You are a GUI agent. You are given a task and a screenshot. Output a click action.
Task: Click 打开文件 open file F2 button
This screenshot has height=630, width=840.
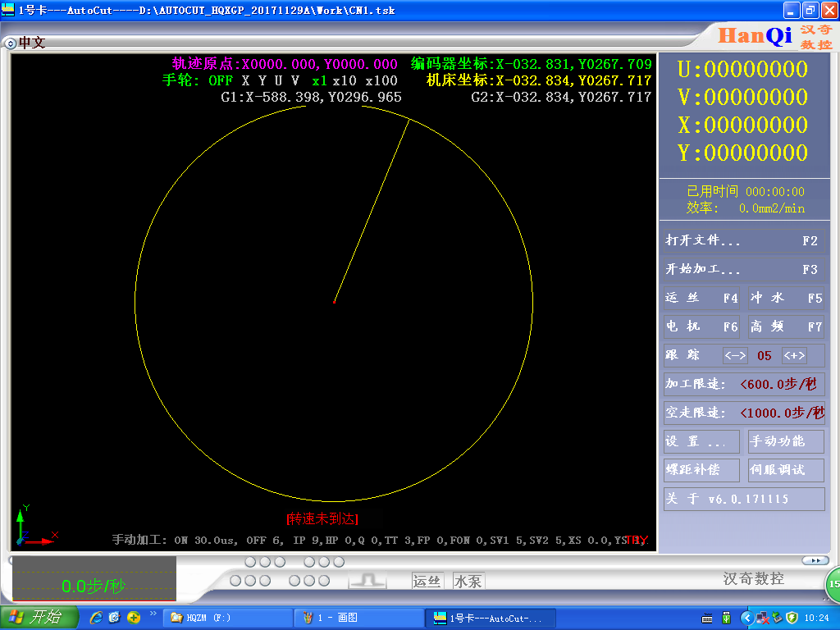click(742, 241)
